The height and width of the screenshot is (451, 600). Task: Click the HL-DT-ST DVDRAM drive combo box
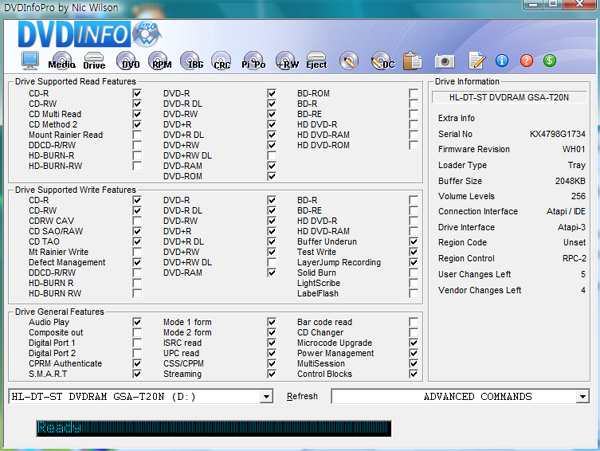140,397
